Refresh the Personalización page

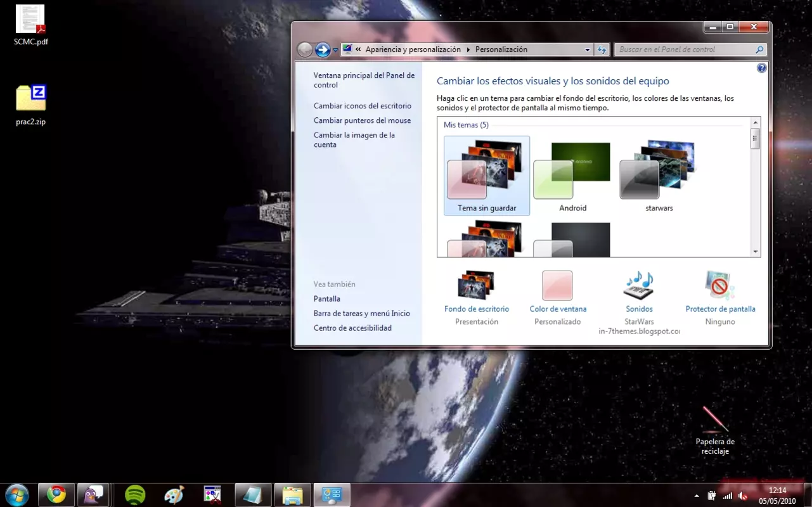(603, 49)
